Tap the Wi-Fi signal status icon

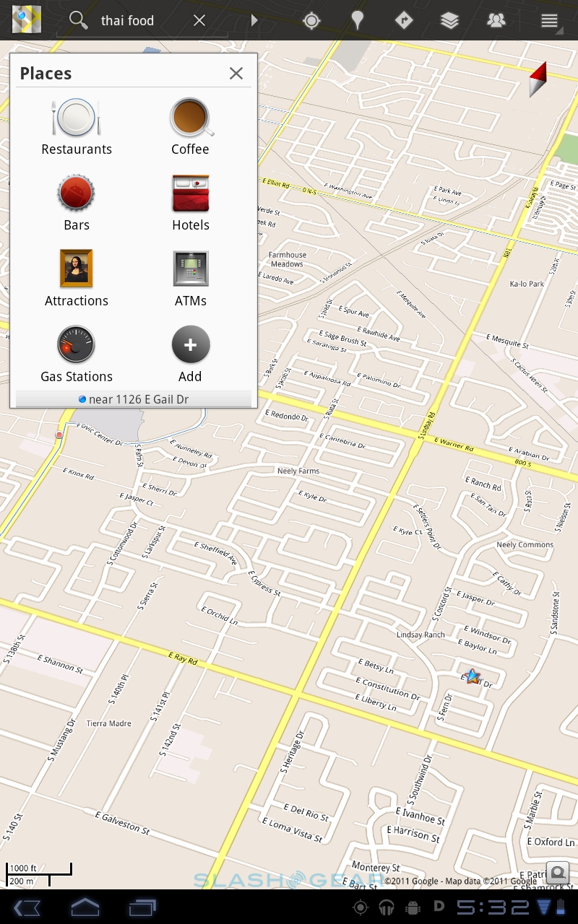(x=544, y=908)
